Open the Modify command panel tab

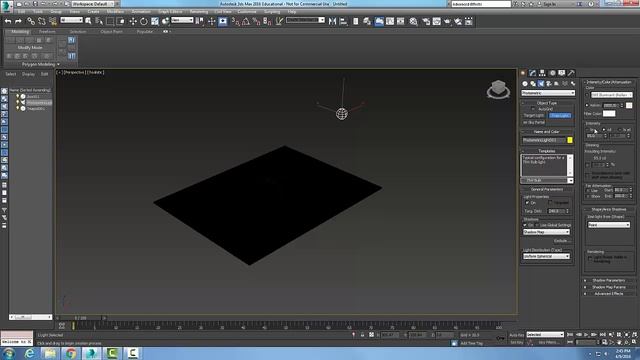533,73
